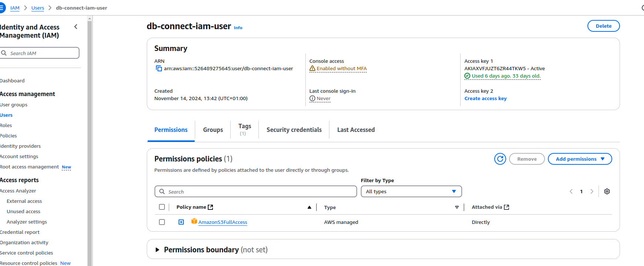The width and height of the screenshot is (644, 266).
Task: Open Users in the side navigation
Action: pyautogui.click(x=6, y=115)
